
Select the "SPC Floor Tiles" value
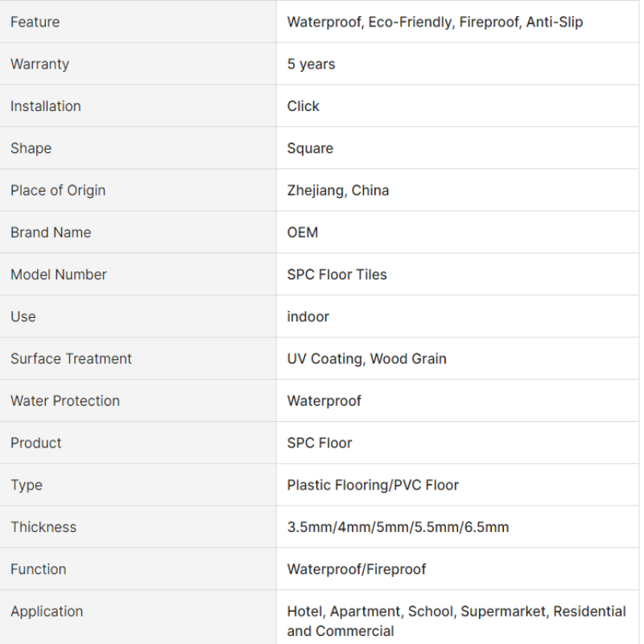(x=337, y=275)
